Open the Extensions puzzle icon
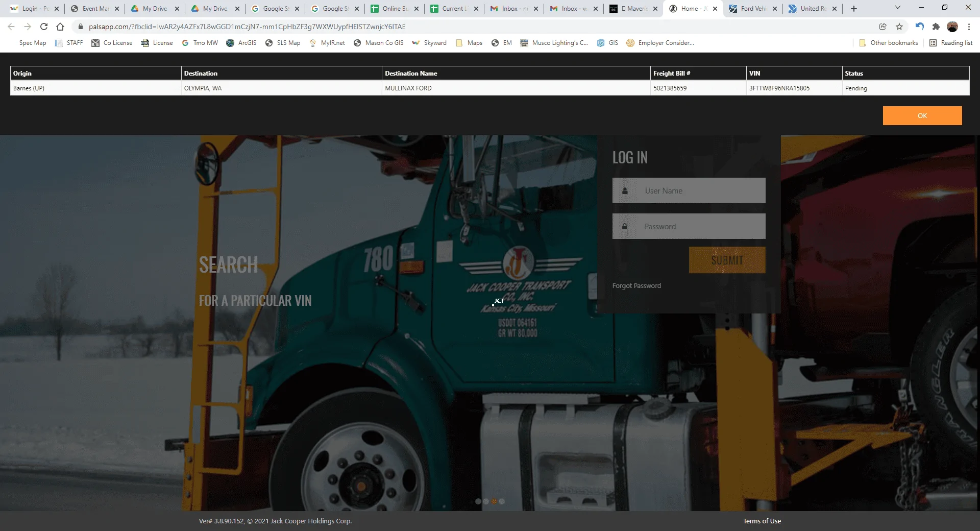Image resolution: width=980 pixels, height=531 pixels. point(936,27)
